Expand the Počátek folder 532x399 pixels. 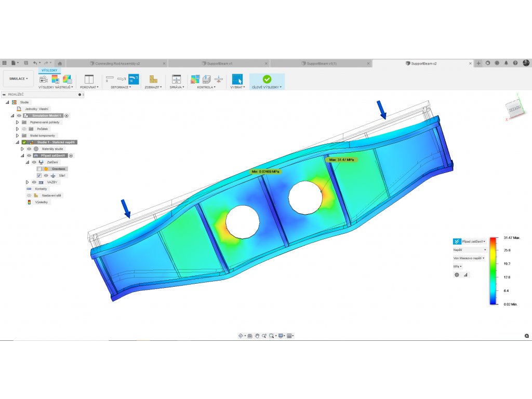click(17, 129)
